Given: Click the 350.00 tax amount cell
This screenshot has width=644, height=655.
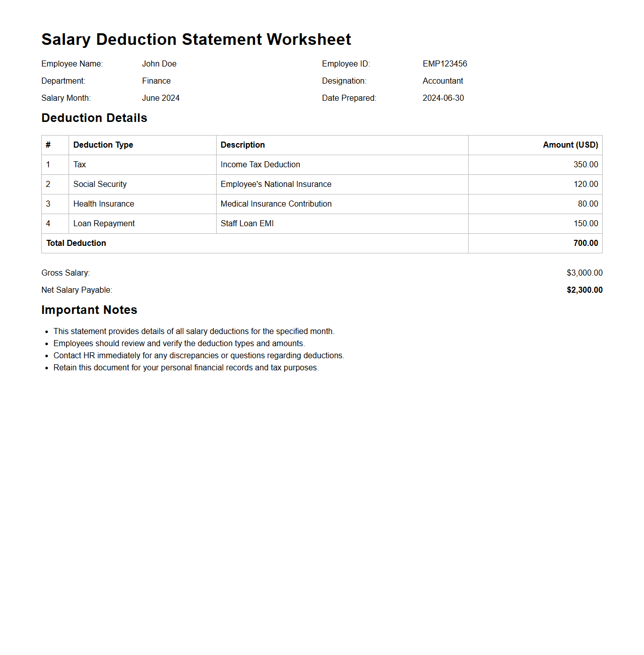Looking at the screenshot, I should point(586,165).
